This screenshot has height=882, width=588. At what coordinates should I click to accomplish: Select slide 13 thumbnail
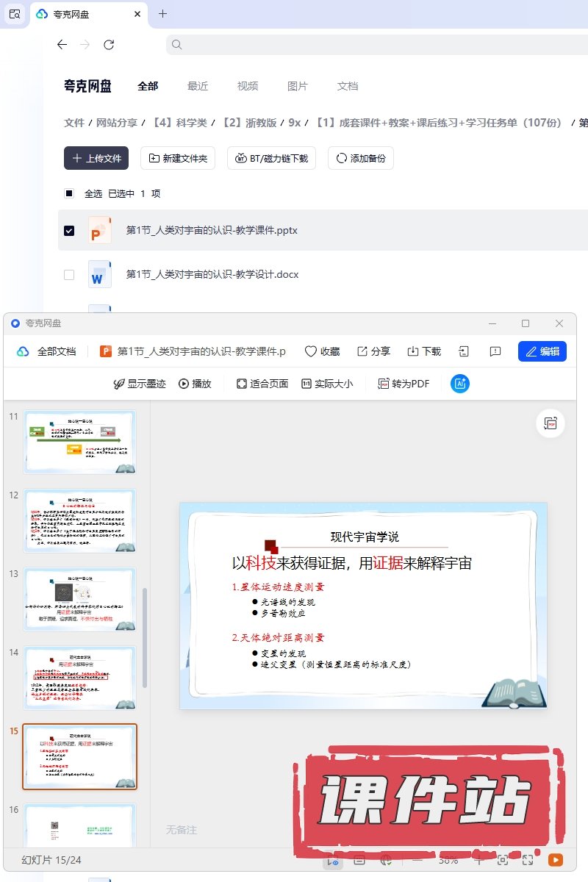point(80,600)
